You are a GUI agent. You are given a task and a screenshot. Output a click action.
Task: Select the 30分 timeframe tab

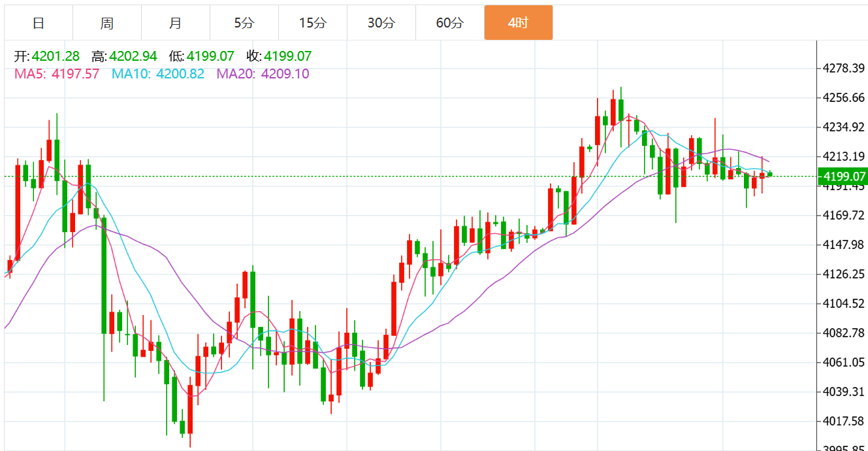coord(381,23)
